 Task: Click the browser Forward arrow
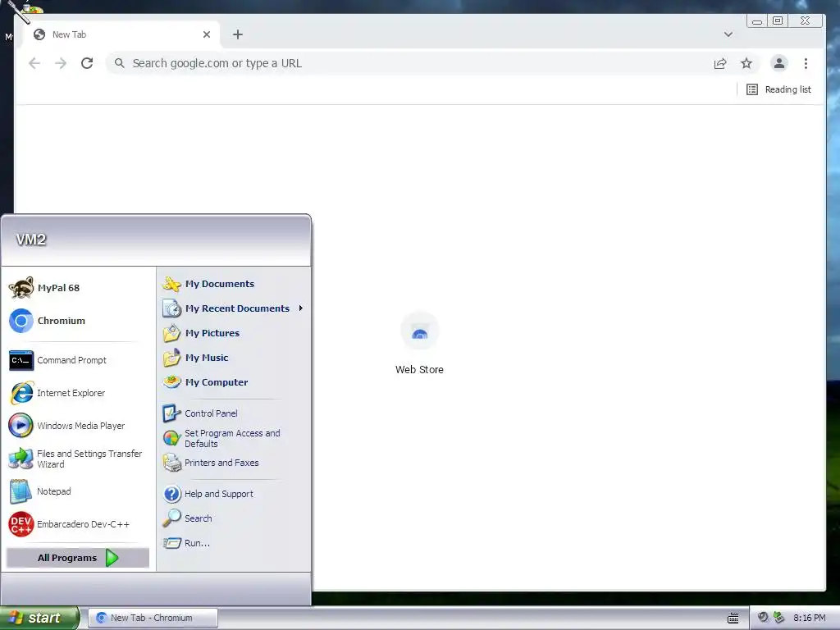[x=61, y=63]
